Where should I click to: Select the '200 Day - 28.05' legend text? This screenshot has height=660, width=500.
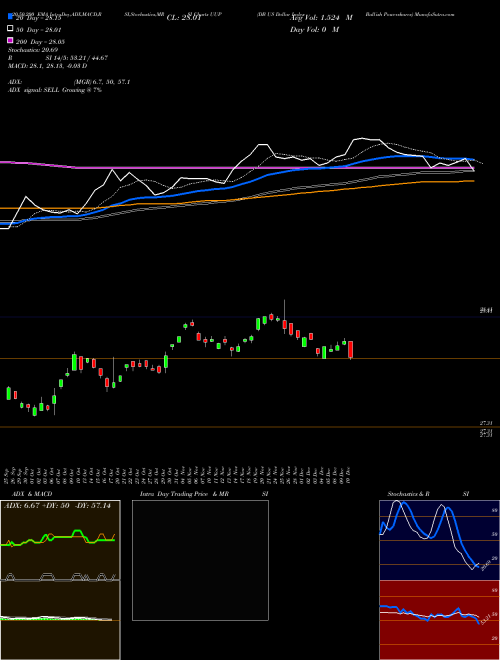[40, 41]
